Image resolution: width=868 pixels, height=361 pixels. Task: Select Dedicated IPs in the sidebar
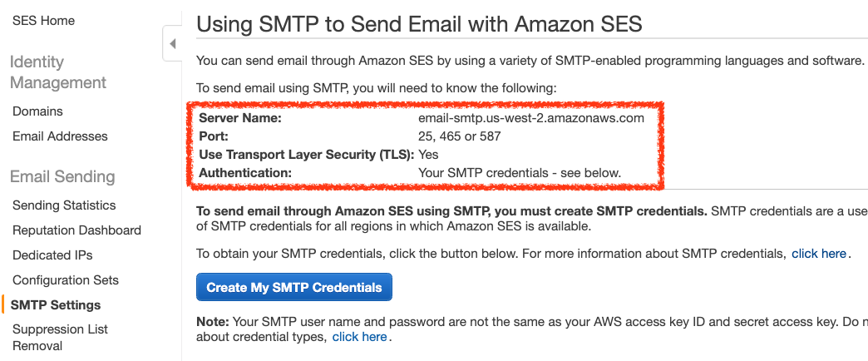pyautogui.click(x=52, y=255)
